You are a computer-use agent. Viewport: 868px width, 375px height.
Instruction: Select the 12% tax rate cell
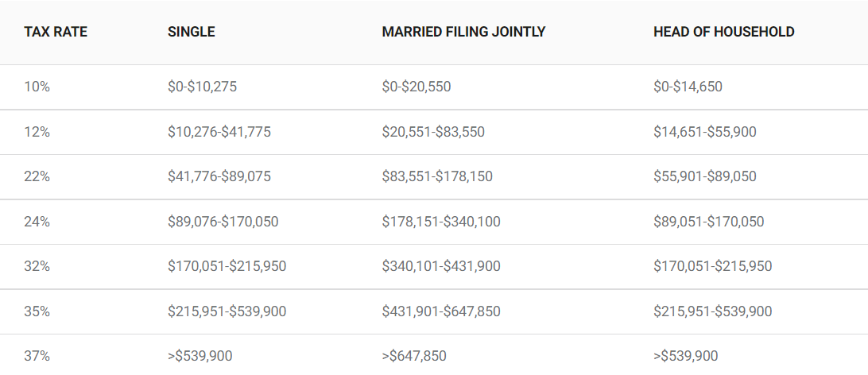[37, 132]
